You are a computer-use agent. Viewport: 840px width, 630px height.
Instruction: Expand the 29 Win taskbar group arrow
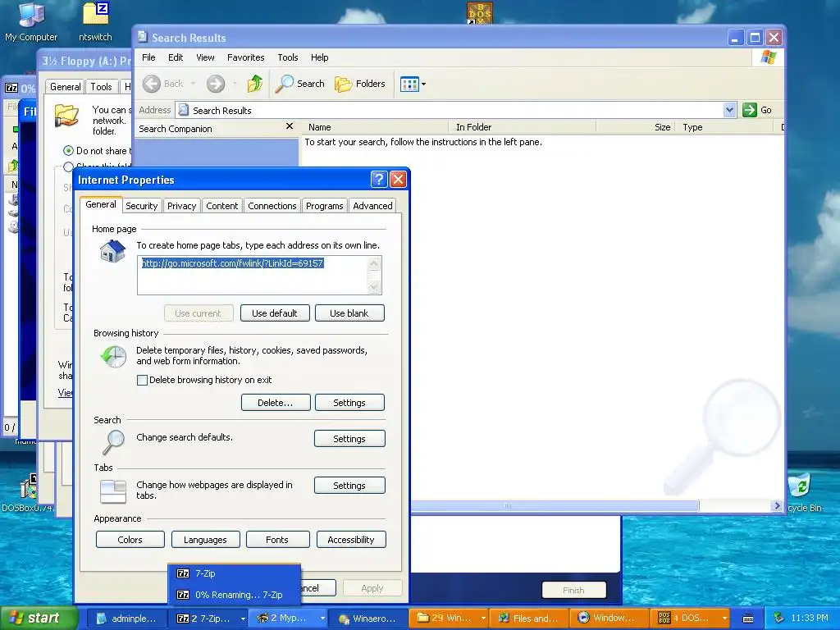[483, 619]
